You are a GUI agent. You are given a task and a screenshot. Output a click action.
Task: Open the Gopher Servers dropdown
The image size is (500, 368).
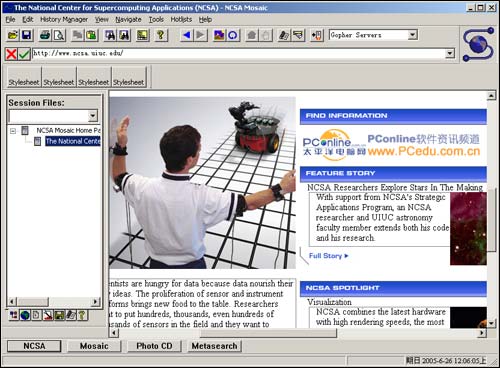tap(413, 35)
